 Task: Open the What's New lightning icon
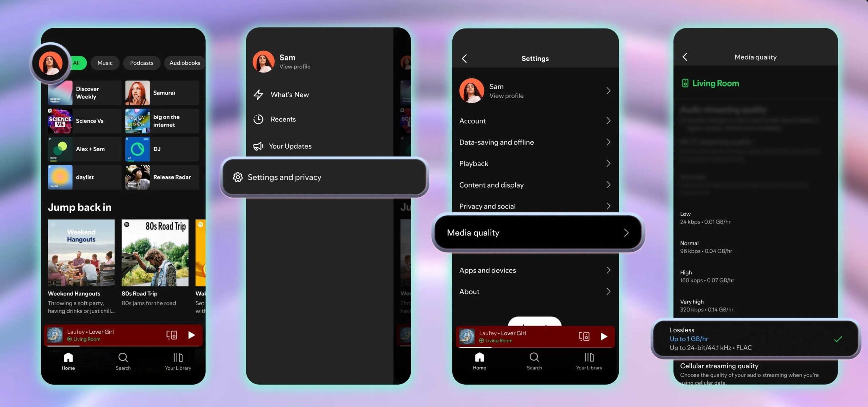click(258, 95)
